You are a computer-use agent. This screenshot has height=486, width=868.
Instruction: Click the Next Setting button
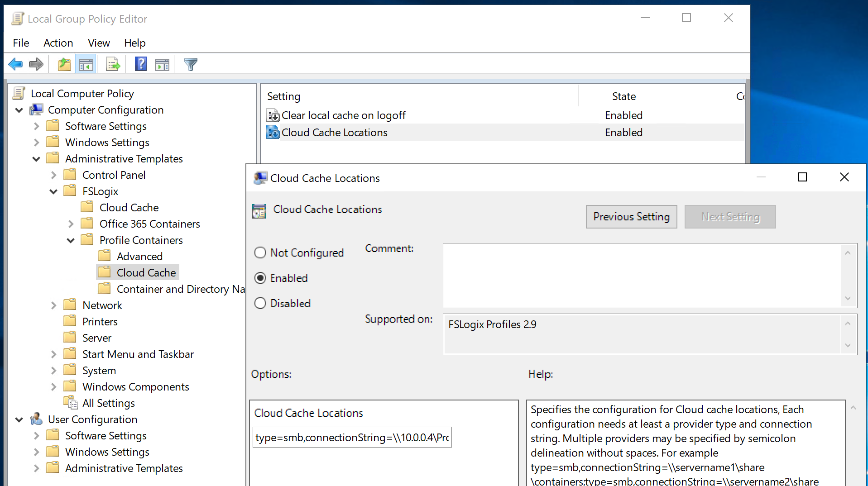click(x=730, y=217)
